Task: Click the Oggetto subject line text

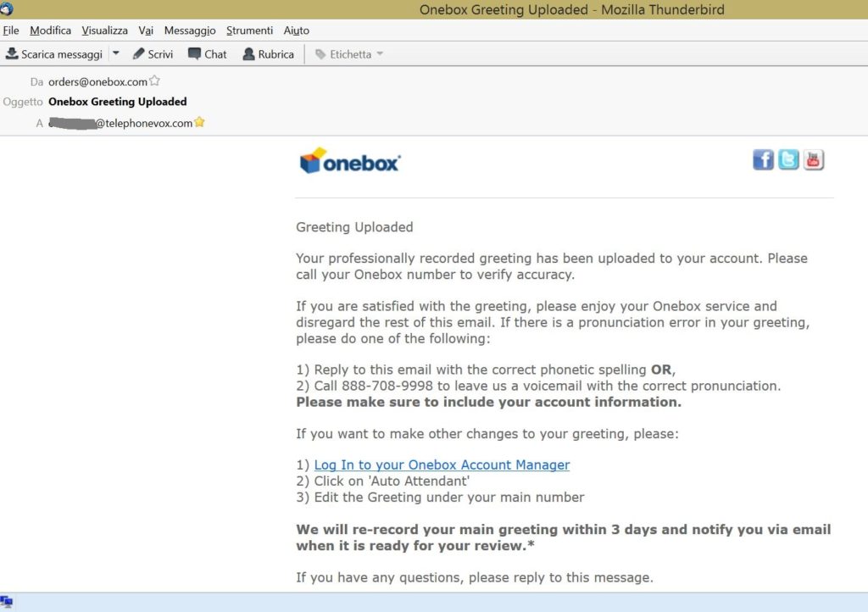Action: (118, 102)
